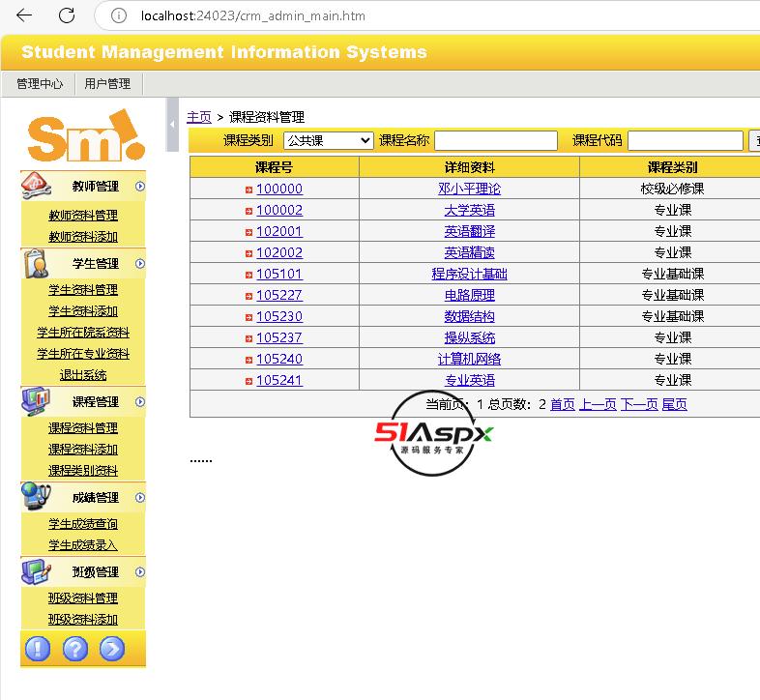Open 教师资料管理 in the sidebar
Screen dimensions: 760x700
(x=83, y=216)
